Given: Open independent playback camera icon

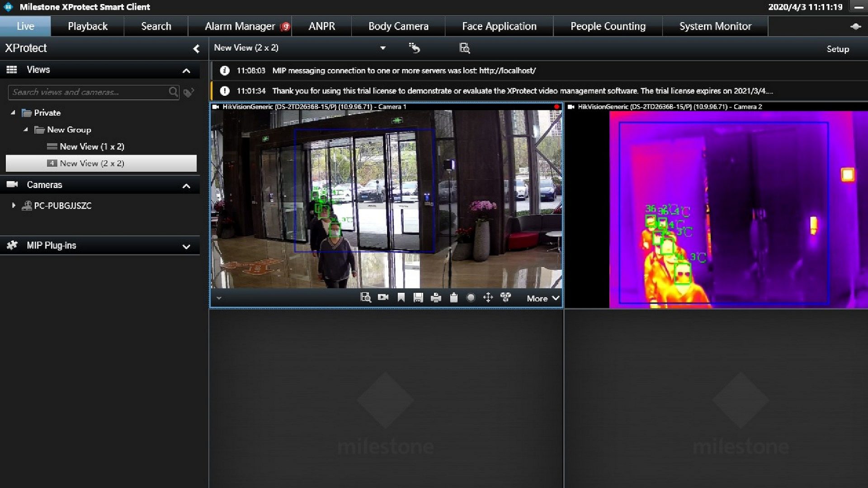Looking at the screenshot, I should pyautogui.click(x=383, y=298).
